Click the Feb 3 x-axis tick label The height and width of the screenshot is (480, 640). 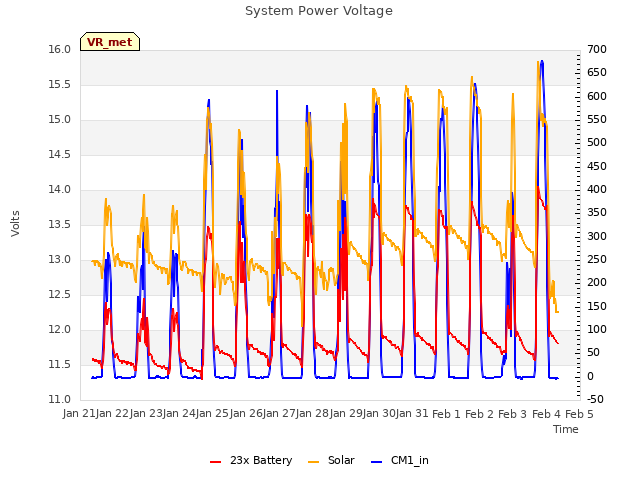513,414
